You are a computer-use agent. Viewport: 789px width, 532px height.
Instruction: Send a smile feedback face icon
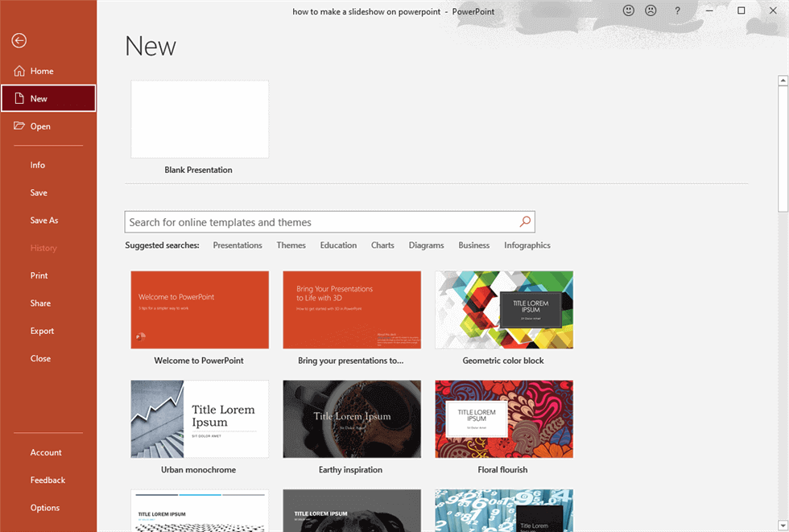pos(629,10)
